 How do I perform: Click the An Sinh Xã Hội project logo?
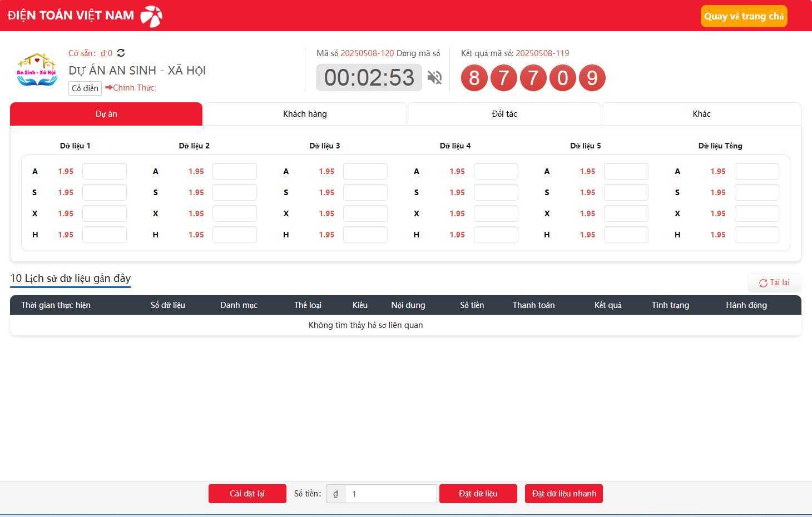pyautogui.click(x=37, y=70)
